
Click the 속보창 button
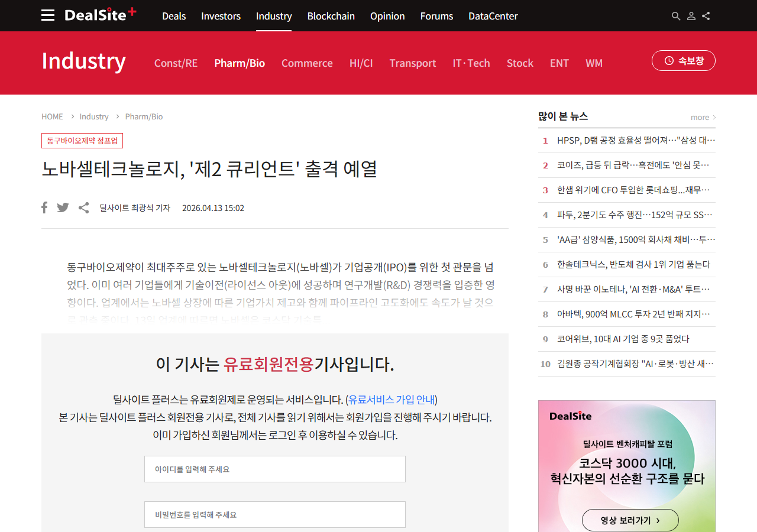pyautogui.click(x=683, y=60)
